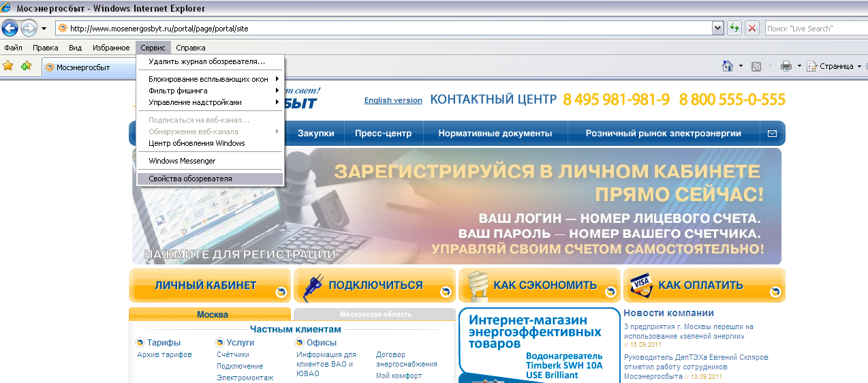
Task: Click the ПОДКЛЮЧИТЬСЯ button with plug icon
Action: pos(374,285)
